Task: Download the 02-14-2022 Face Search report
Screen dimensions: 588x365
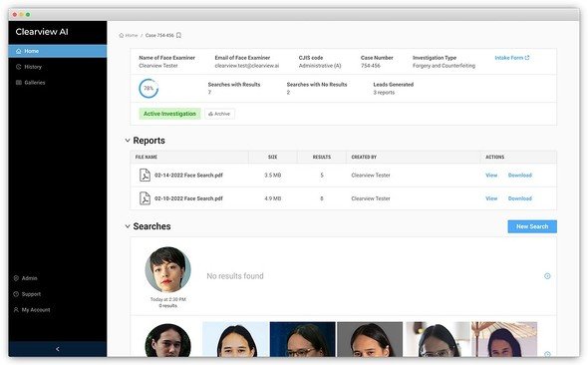Action: [520, 176]
